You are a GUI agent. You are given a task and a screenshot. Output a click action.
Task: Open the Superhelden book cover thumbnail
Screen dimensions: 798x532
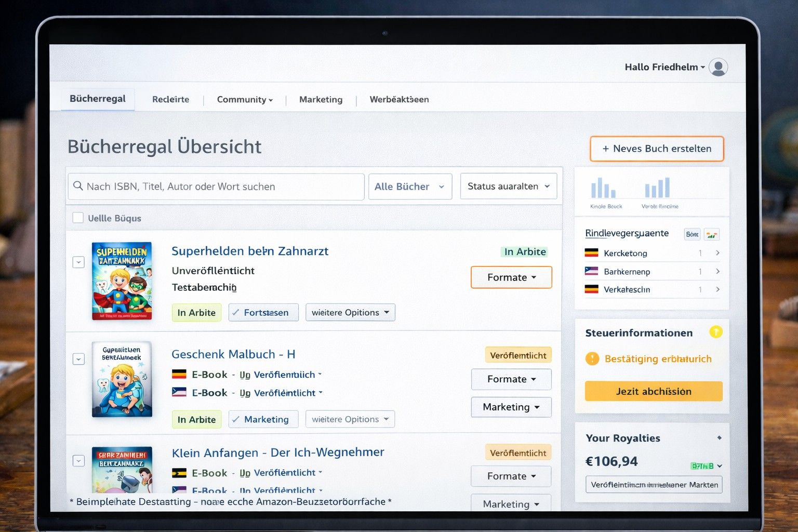[x=122, y=281]
